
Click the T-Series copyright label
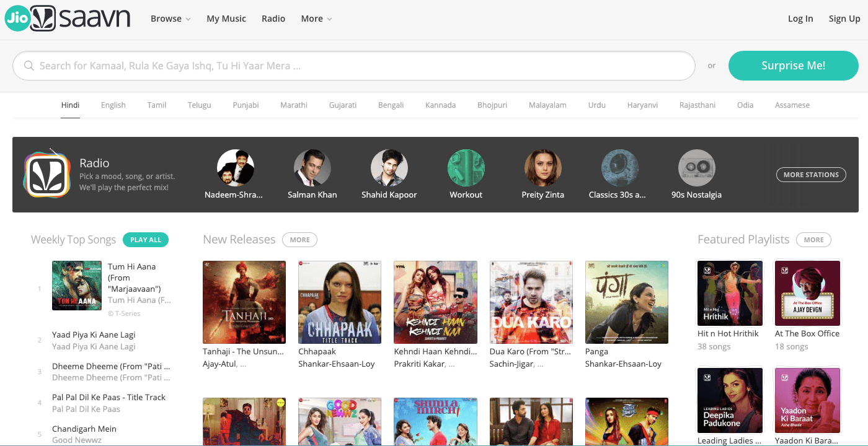124,313
